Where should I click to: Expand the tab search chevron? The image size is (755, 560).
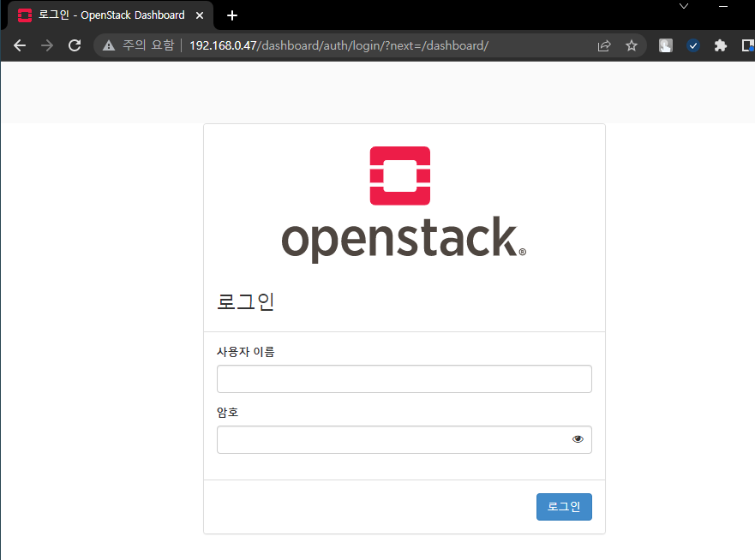pos(684,6)
